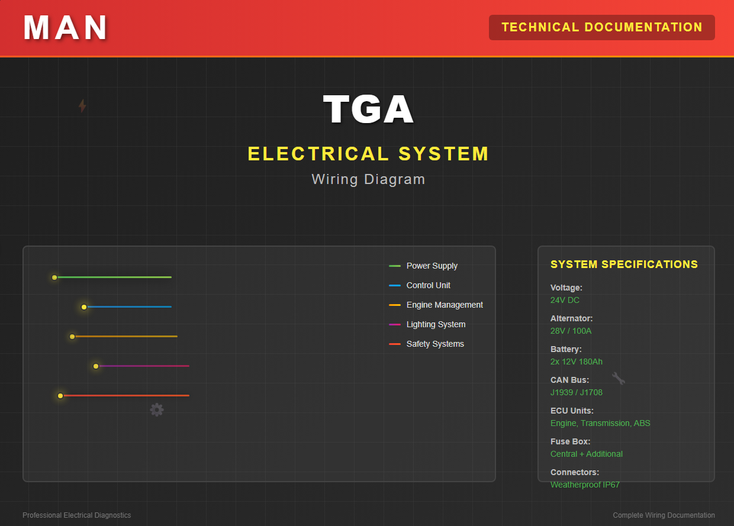Select the Safety Systems legend label
Viewport: 734px width, 526px height.
tap(435, 344)
